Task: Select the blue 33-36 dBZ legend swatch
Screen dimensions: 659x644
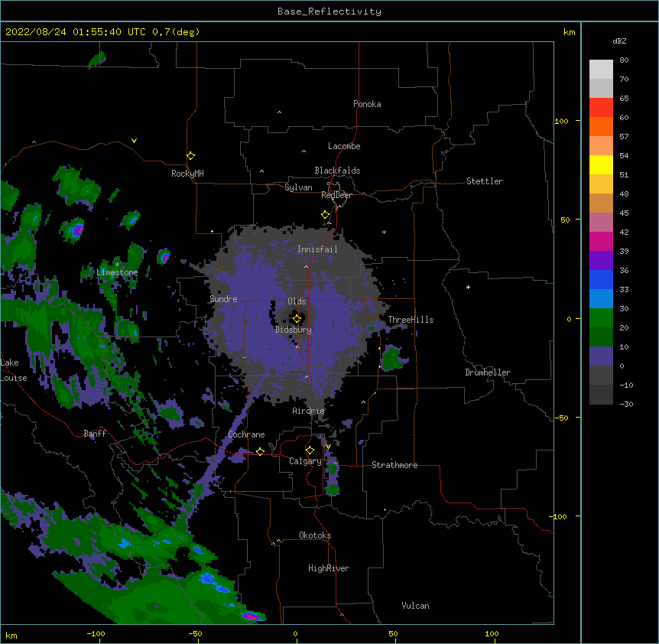Action: 601,279
